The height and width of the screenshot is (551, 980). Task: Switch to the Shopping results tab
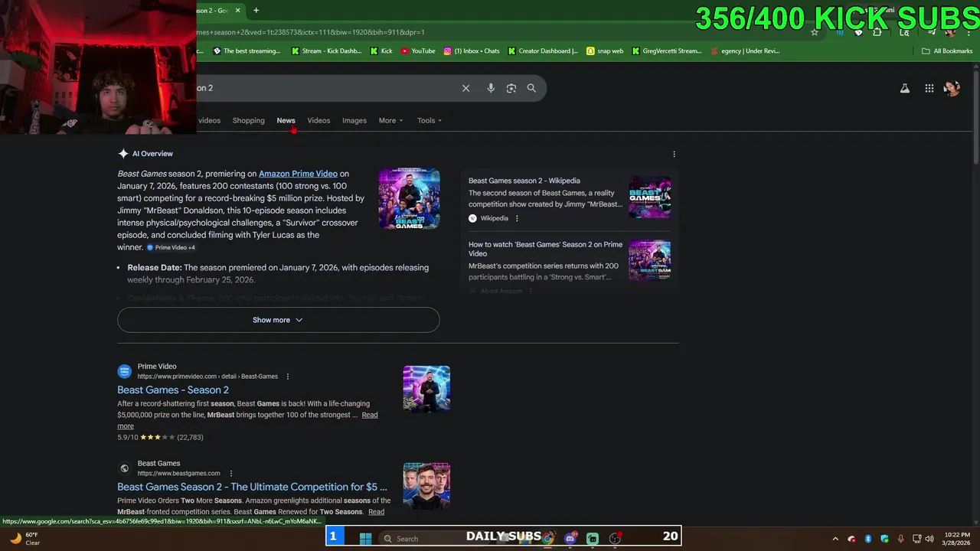coord(248,121)
